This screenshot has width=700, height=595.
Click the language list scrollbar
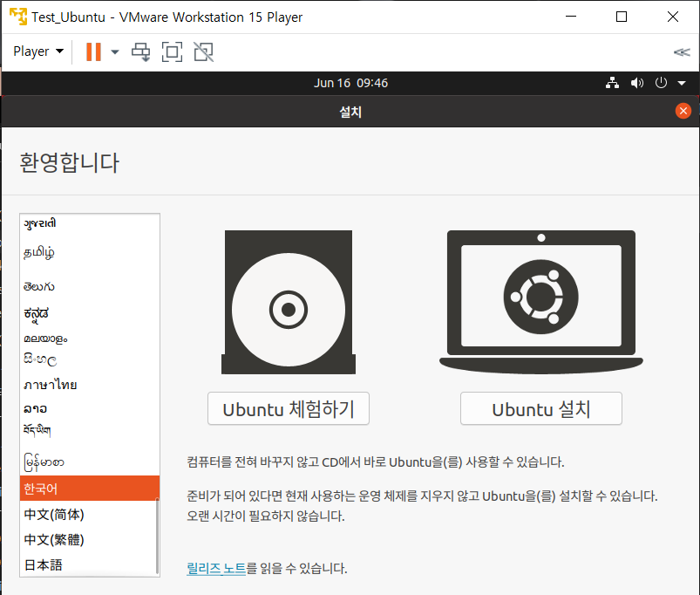point(157,536)
